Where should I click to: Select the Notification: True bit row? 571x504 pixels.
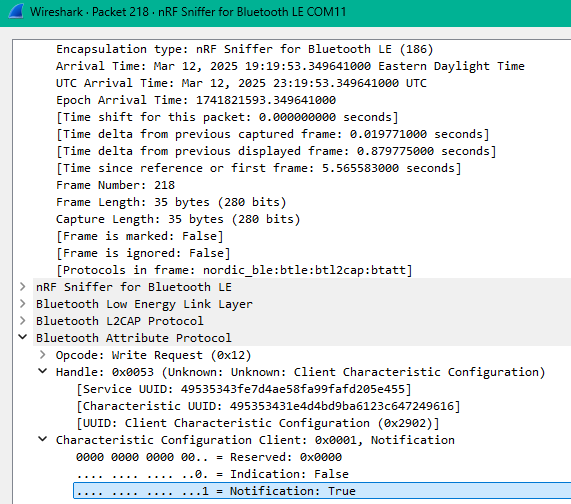(322, 491)
